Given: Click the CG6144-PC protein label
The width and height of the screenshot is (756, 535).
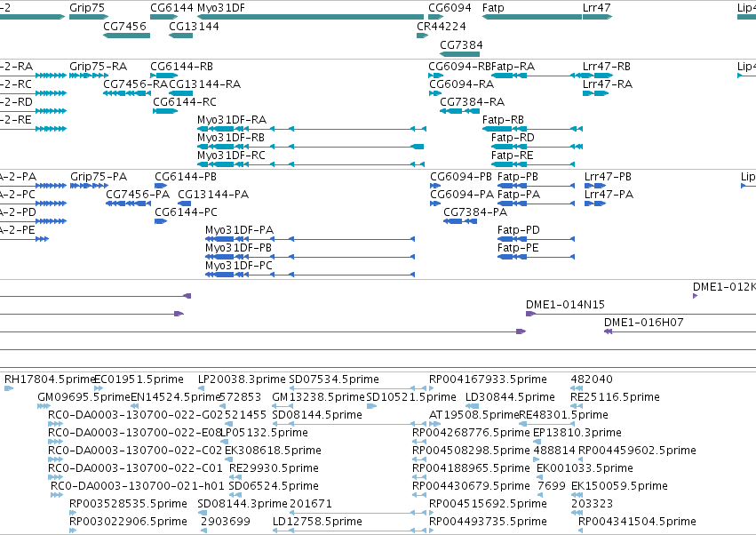Looking at the screenshot, I should click(186, 212).
